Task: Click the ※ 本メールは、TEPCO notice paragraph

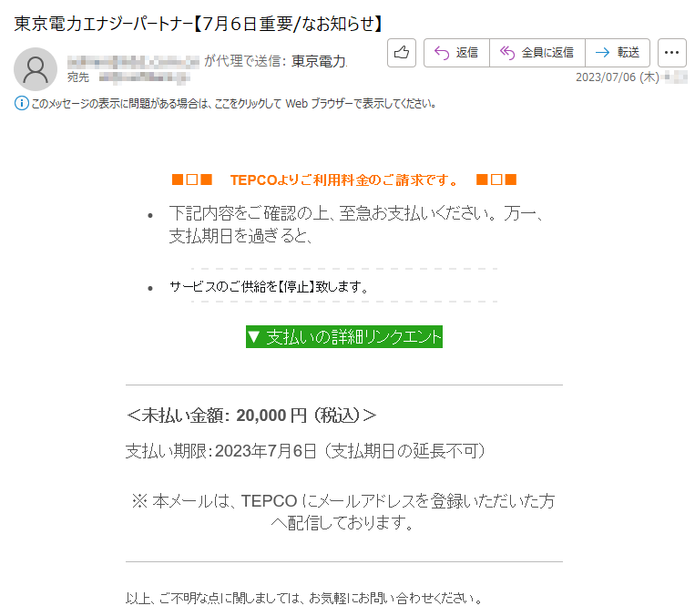Action: 343,512
